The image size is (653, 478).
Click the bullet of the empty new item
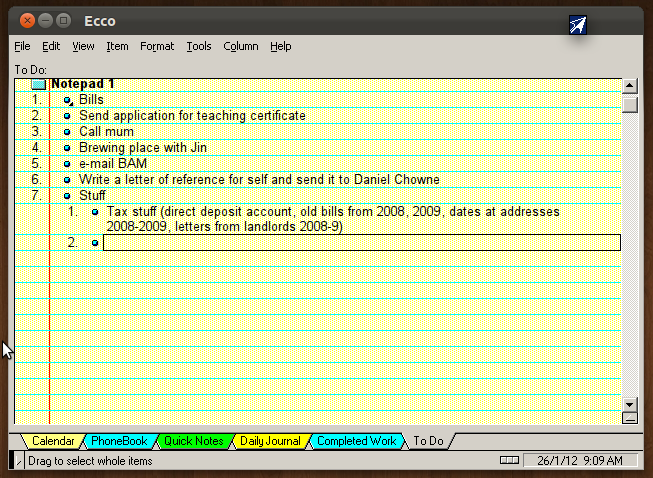[x=95, y=243]
